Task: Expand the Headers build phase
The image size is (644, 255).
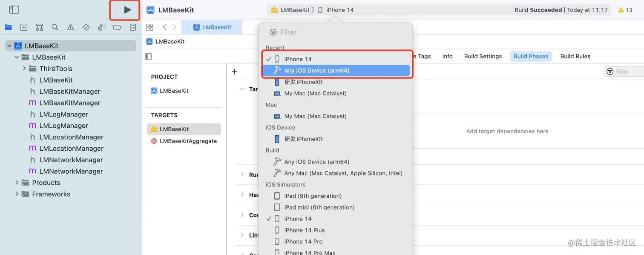Action: [x=242, y=195]
